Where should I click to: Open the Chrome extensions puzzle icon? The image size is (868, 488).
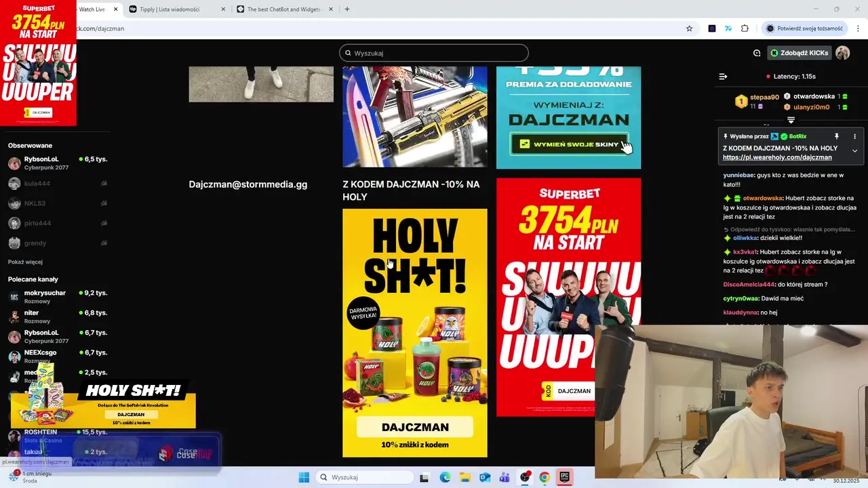[745, 28]
